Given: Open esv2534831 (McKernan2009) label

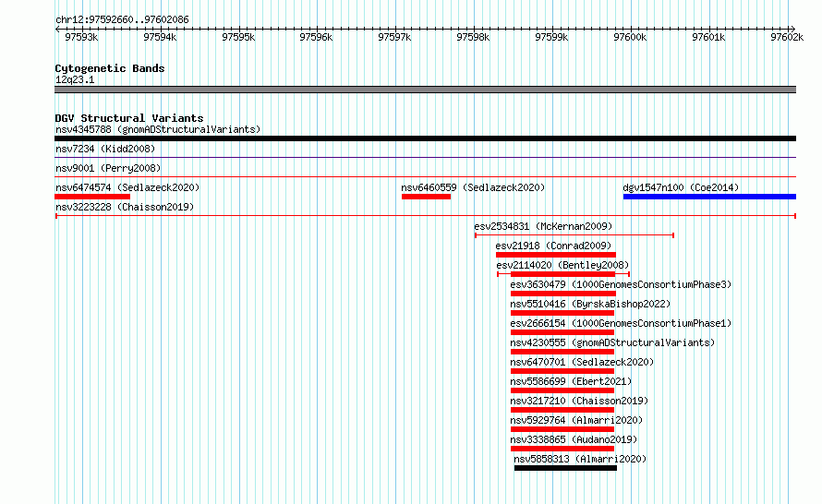Looking at the screenshot, I should coord(543,226).
